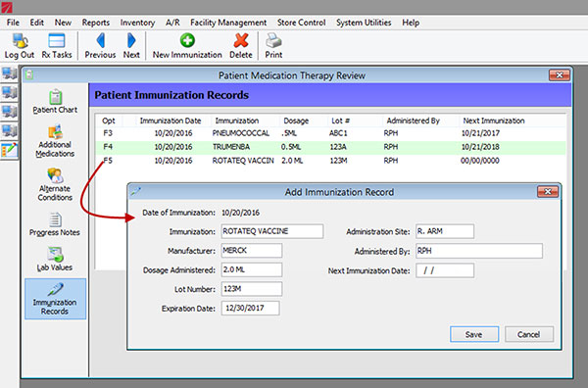This screenshot has width=588, height=388.
Task: Open the Inventory menu
Action: [137, 23]
